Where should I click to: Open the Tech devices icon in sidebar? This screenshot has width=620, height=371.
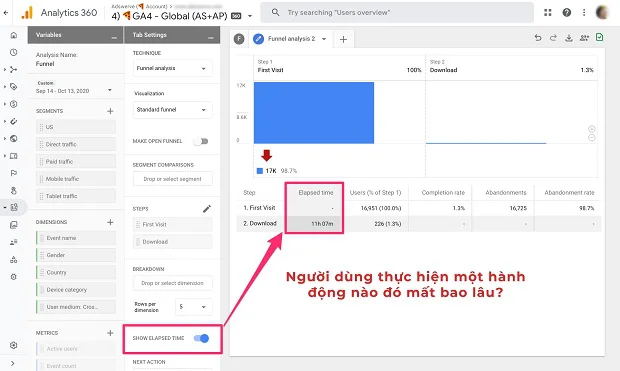point(14,156)
